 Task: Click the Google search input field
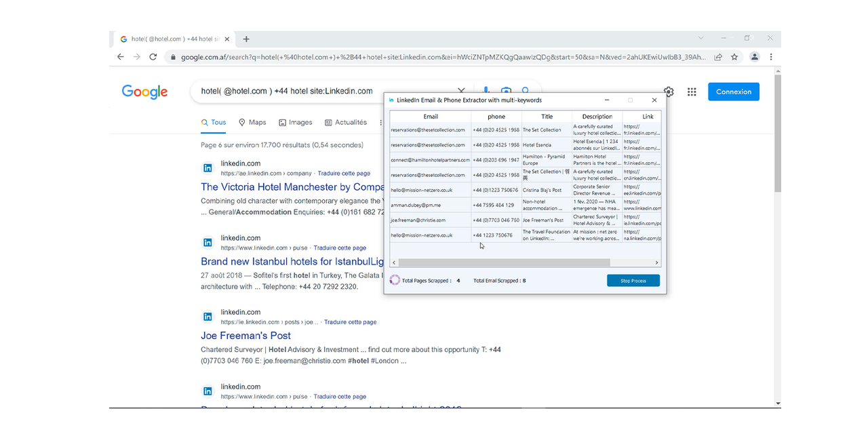(x=325, y=91)
